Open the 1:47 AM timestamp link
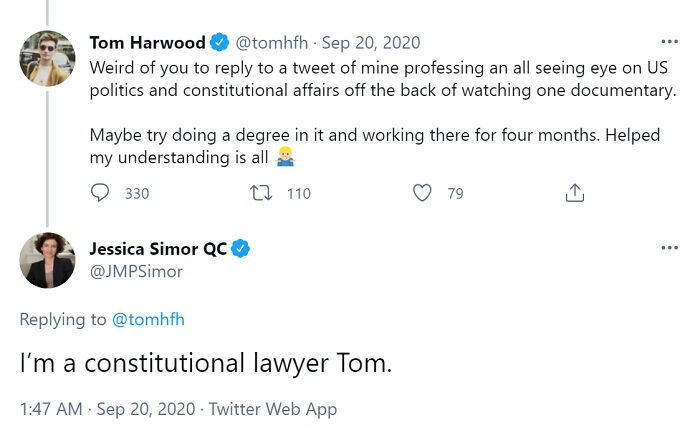700x438 pixels. (48, 409)
